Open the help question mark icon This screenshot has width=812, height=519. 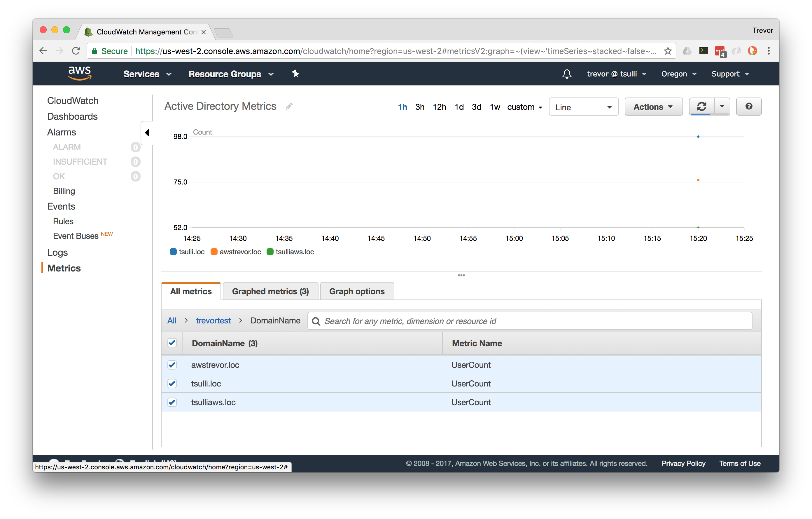[749, 107]
